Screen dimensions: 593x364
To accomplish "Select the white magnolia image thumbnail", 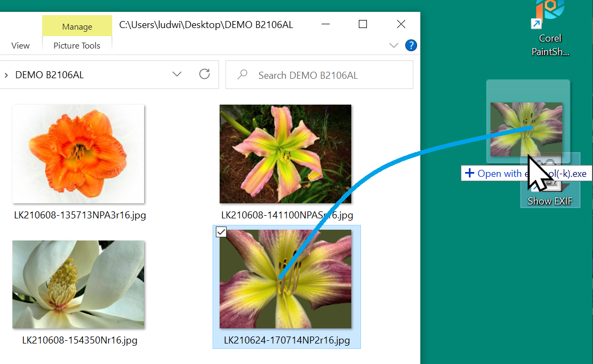I will [x=78, y=284].
